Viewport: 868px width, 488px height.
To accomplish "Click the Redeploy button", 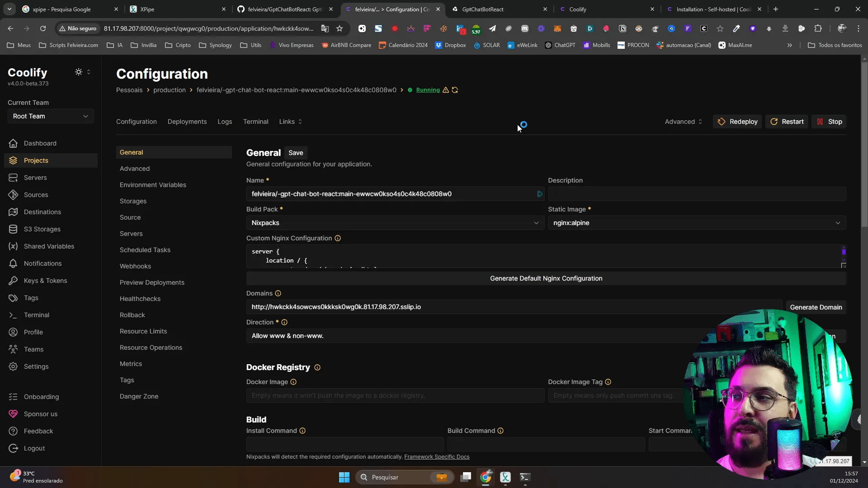I will (737, 122).
